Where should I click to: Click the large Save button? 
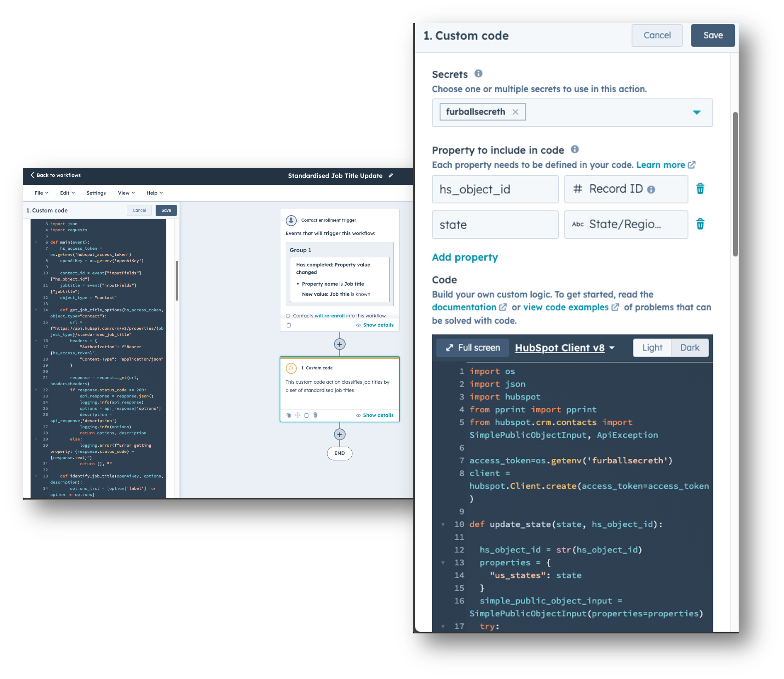point(712,35)
